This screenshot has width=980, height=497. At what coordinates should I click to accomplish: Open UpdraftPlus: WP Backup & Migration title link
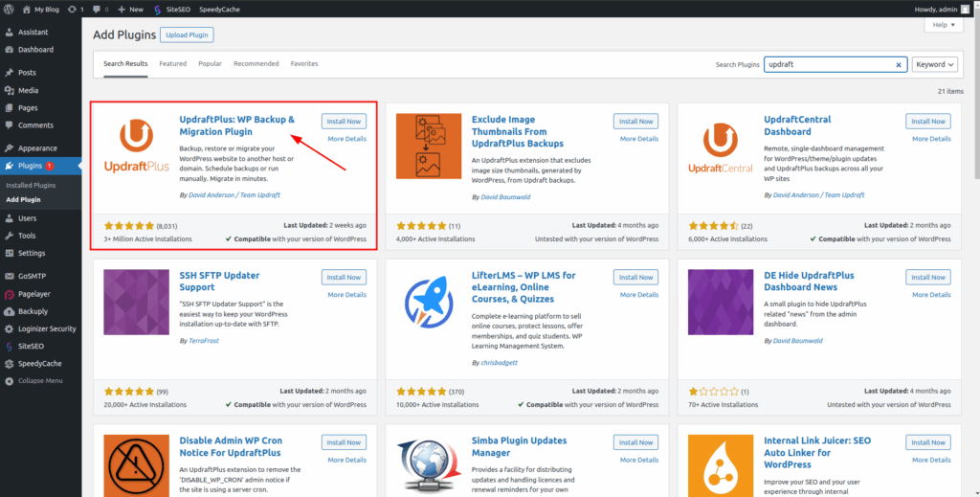(x=237, y=125)
